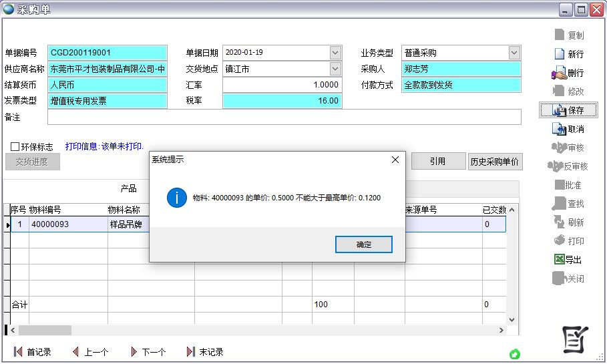This screenshot has height=364, width=607.
Task: Click 确定 in the system prompt dialog
Action: 363,244
